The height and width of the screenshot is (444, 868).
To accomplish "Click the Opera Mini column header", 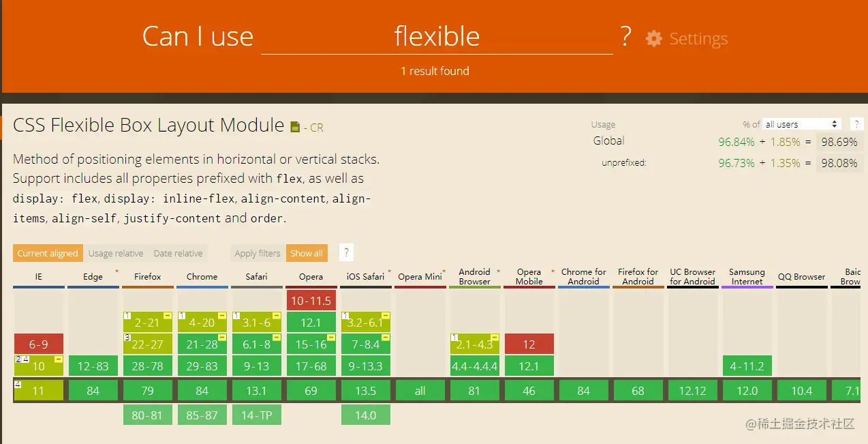I will pyautogui.click(x=420, y=277).
